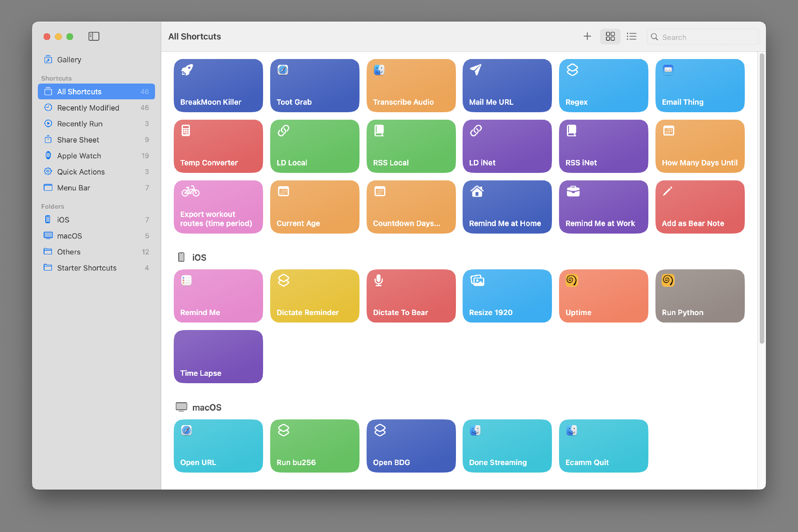Launch the Dictate To Bear shortcut
Screen dimensions: 798x532
click(x=411, y=296)
